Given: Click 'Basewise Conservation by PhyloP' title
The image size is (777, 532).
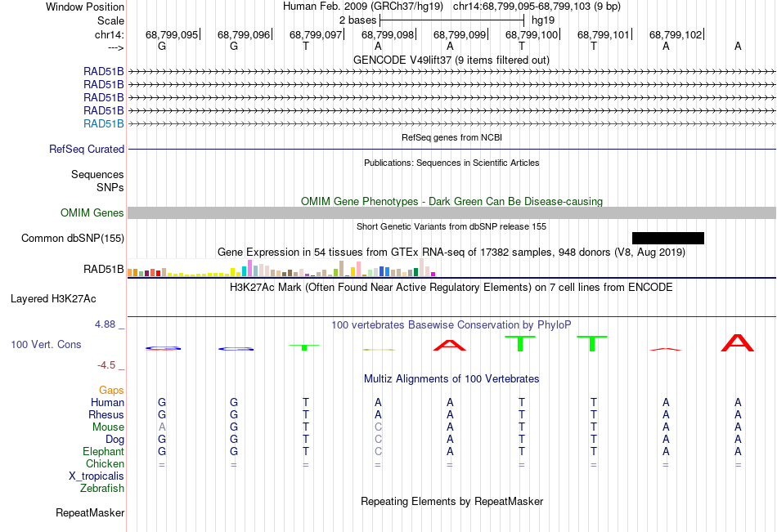Looking at the screenshot, I should 451,325.
